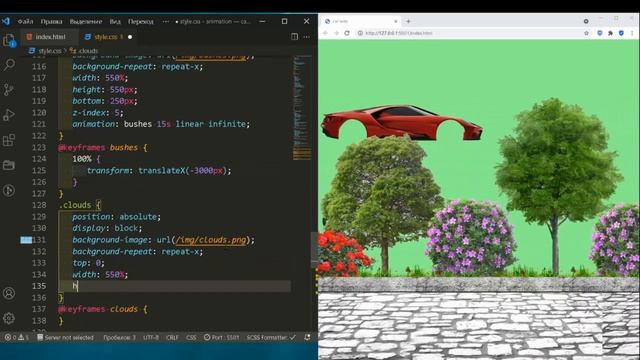Change language mode via CSS status item
640x360 pixels.
[191, 338]
